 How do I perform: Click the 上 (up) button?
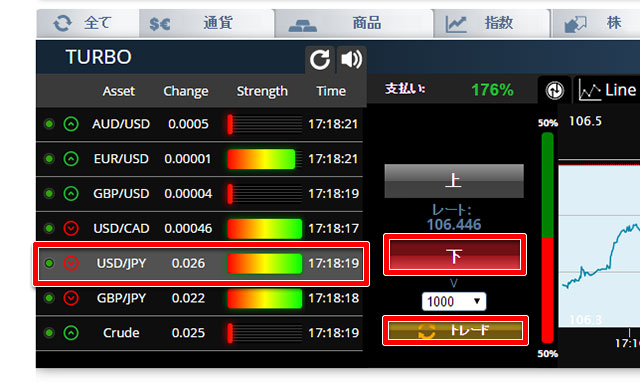coord(454,181)
